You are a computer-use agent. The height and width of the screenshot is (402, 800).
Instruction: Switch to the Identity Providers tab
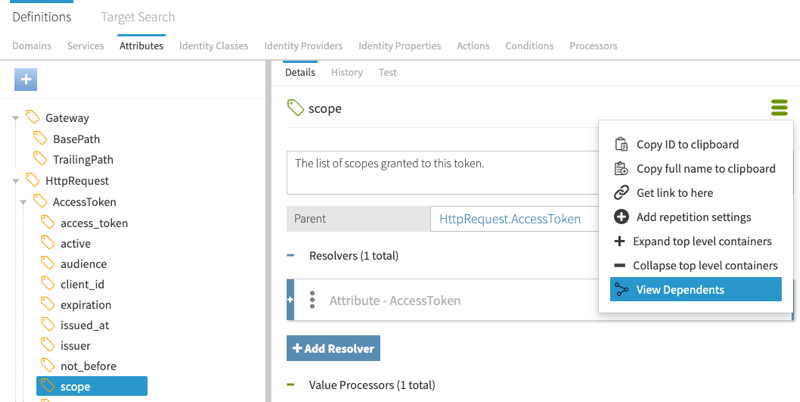click(x=303, y=46)
